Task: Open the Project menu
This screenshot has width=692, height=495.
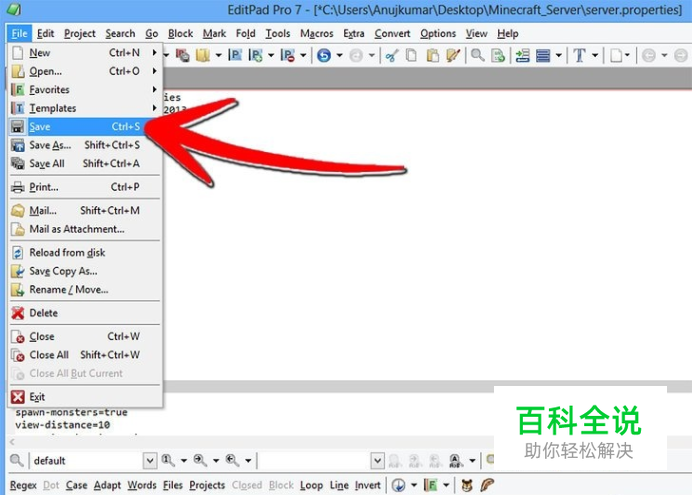Action: pyautogui.click(x=79, y=34)
